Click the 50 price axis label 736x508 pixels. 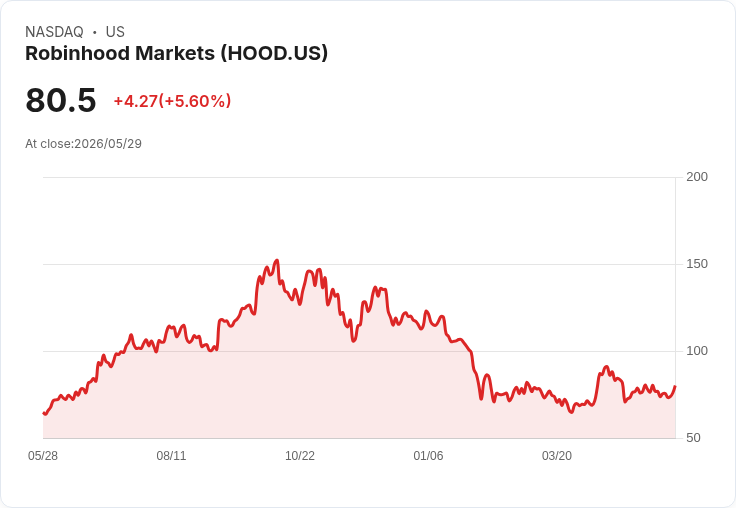tap(693, 438)
